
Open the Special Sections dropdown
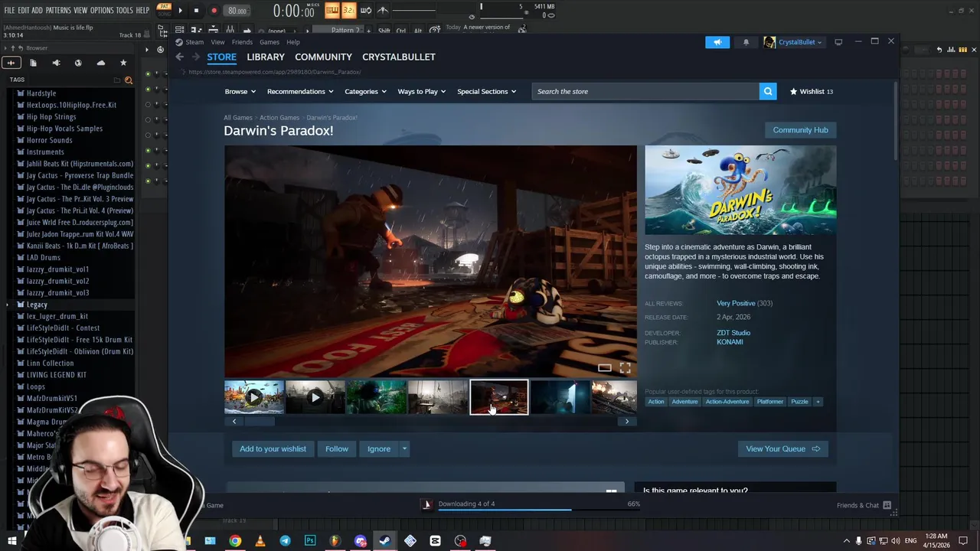point(487,91)
